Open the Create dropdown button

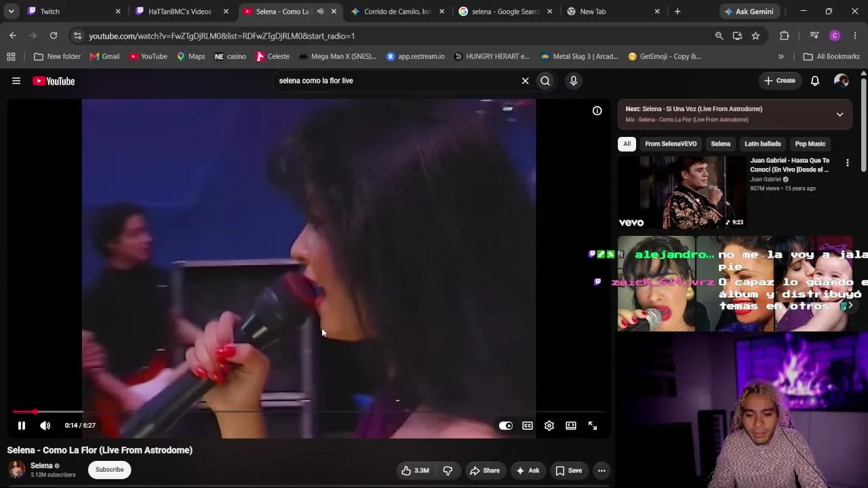780,81
